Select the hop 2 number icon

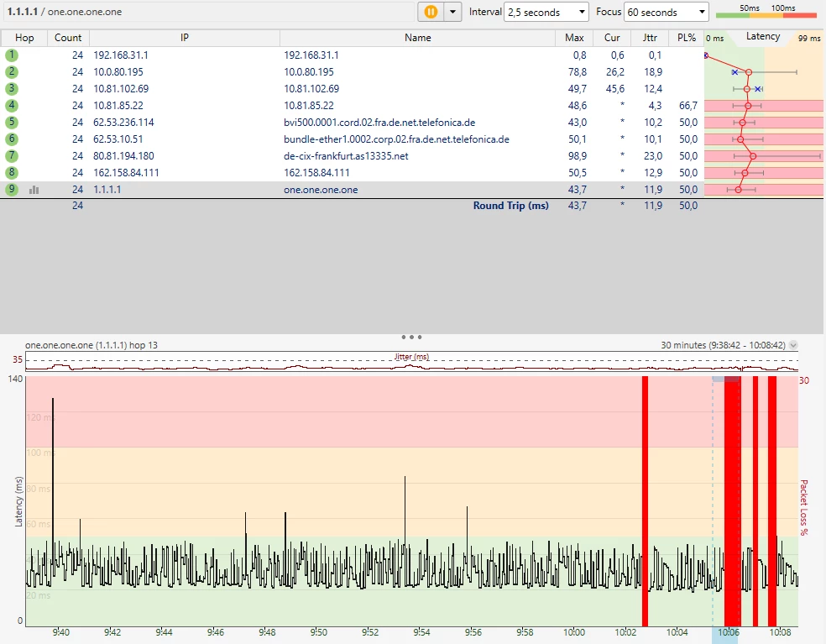point(12,72)
